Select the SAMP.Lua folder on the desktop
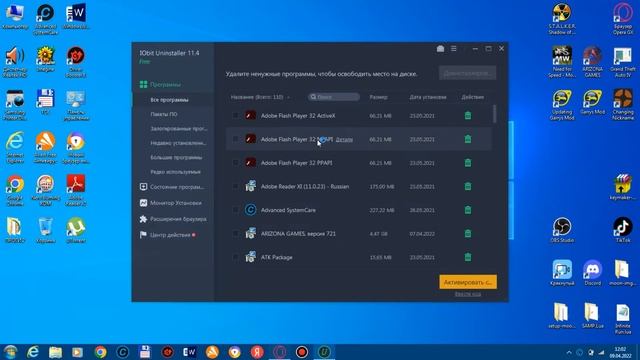This screenshot has height=360, width=640. click(593, 316)
